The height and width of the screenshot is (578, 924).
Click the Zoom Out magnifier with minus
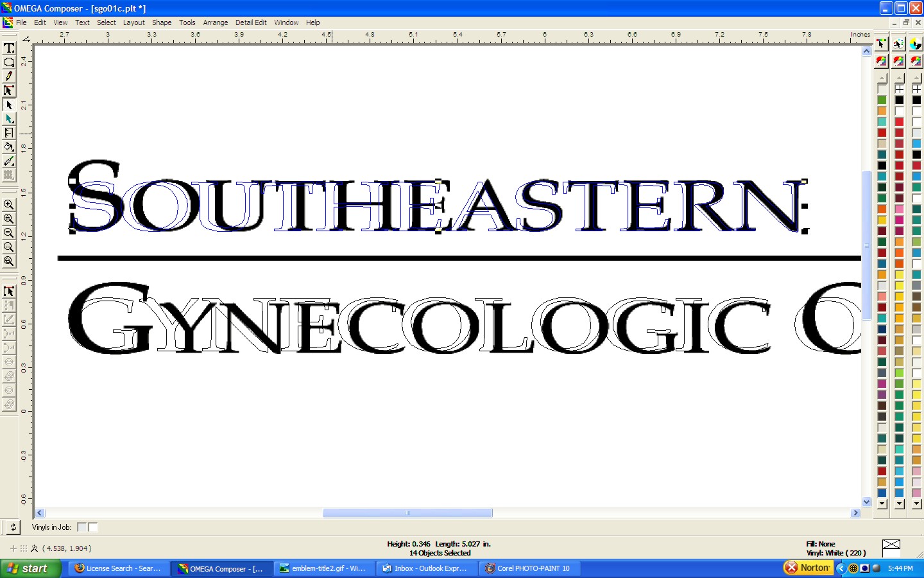[x=9, y=233]
